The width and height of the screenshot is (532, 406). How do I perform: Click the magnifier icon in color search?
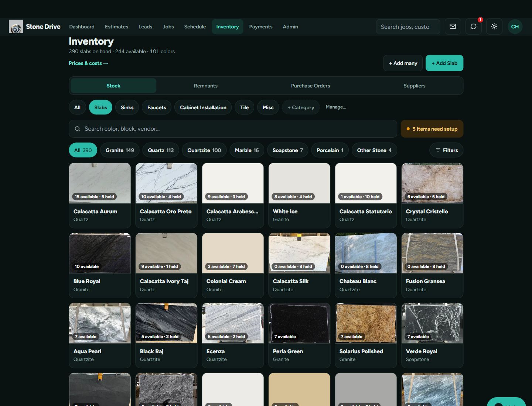pyautogui.click(x=78, y=129)
